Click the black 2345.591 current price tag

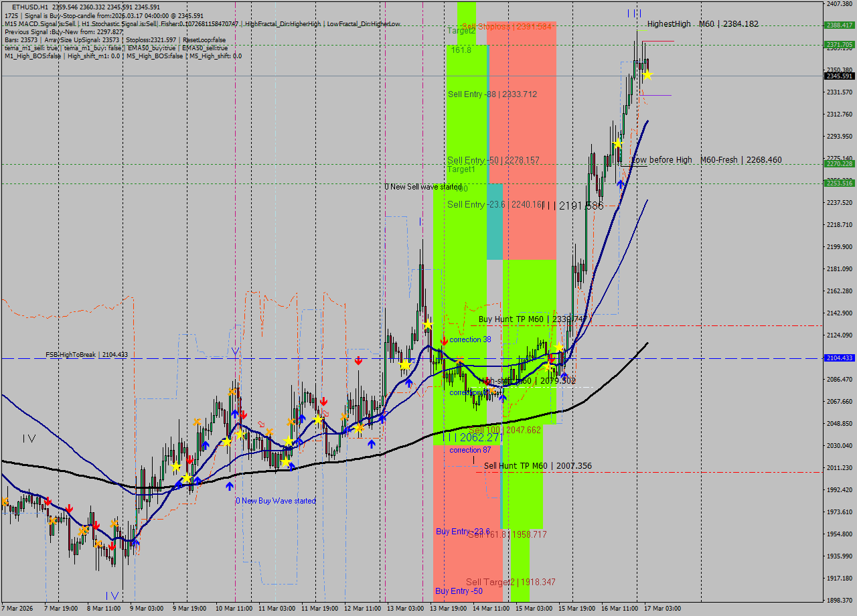[x=839, y=76]
